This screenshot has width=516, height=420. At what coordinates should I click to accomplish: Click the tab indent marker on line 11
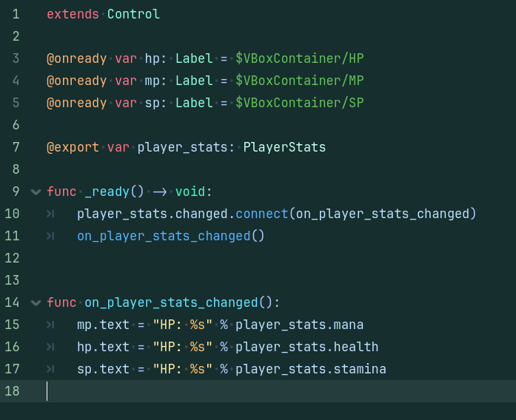50,236
